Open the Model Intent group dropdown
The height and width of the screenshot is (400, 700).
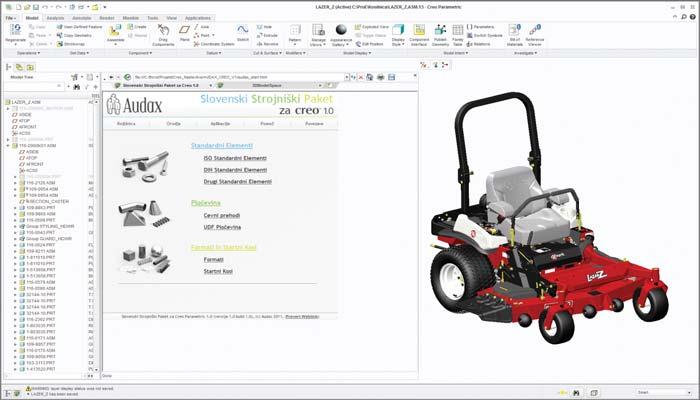click(x=456, y=53)
